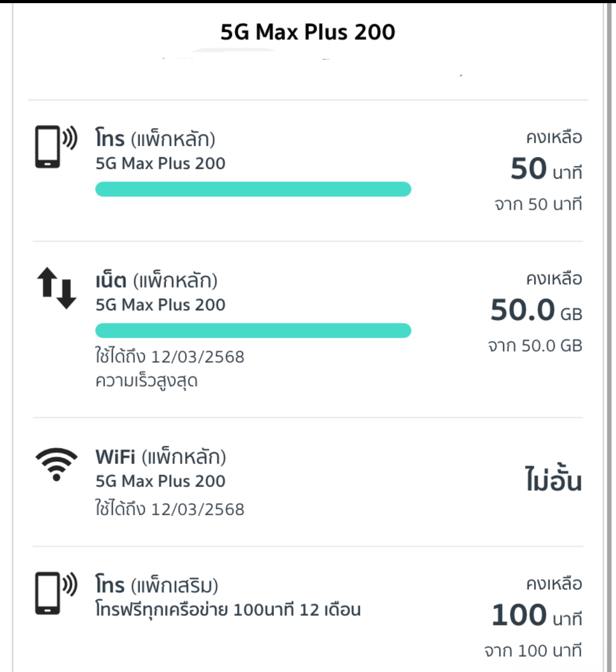Select the 5G Max Plus 200 package title
This screenshot has height=672, width=616.
[x=308, y=32]
